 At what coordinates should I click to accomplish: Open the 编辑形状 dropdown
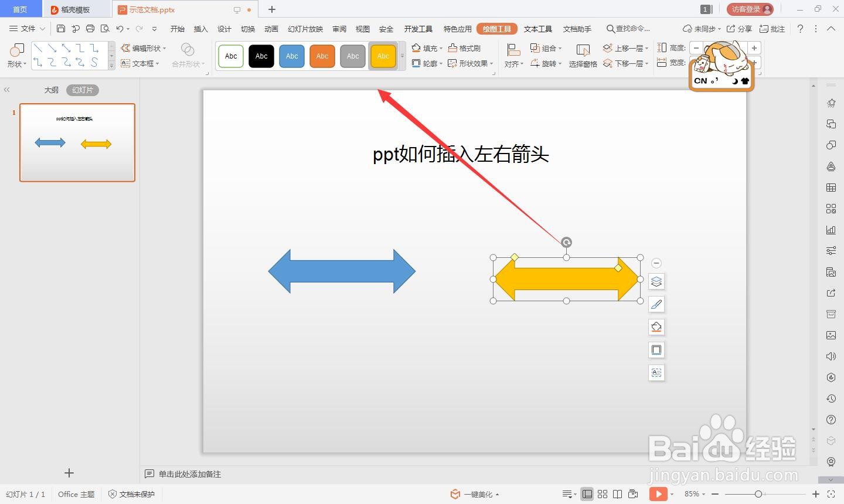click(144, 48)
